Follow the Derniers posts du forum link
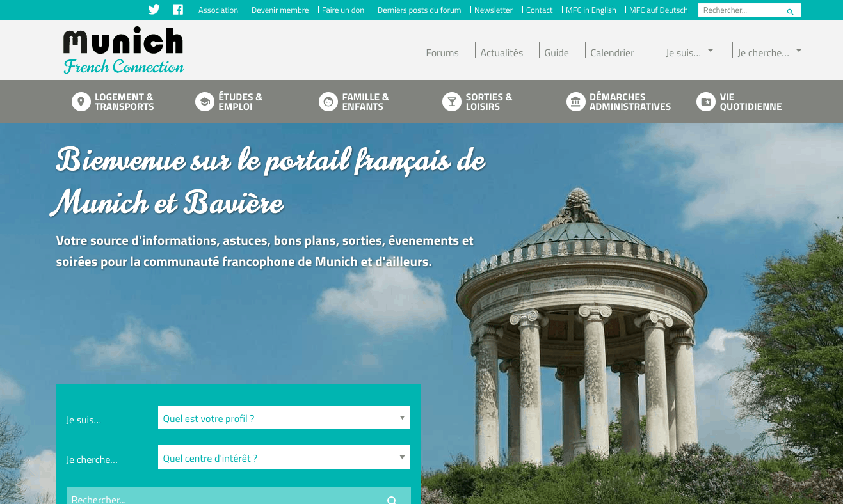Screen dimensions: 843x504 pyautogui.click(x=419, y=10)
